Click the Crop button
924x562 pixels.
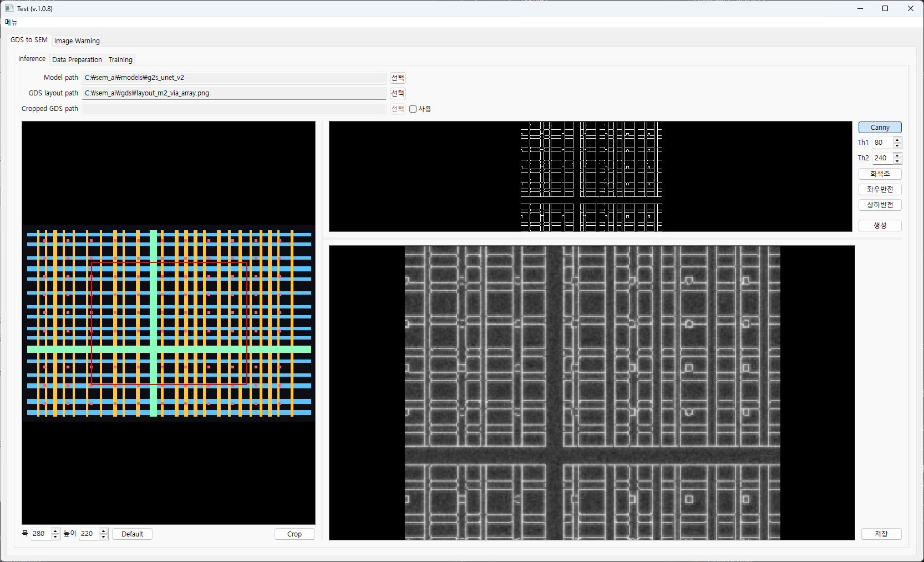click(295, 534)
